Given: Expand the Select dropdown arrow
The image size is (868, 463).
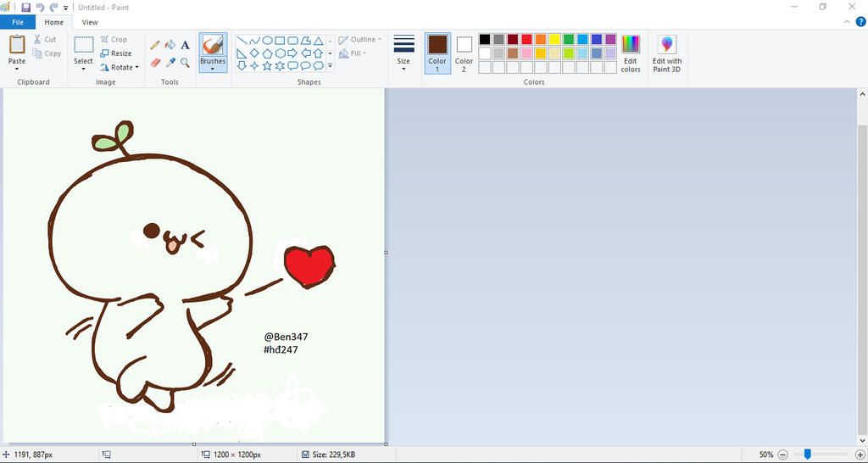Looking at the screenshot, I should coord(84,69).
